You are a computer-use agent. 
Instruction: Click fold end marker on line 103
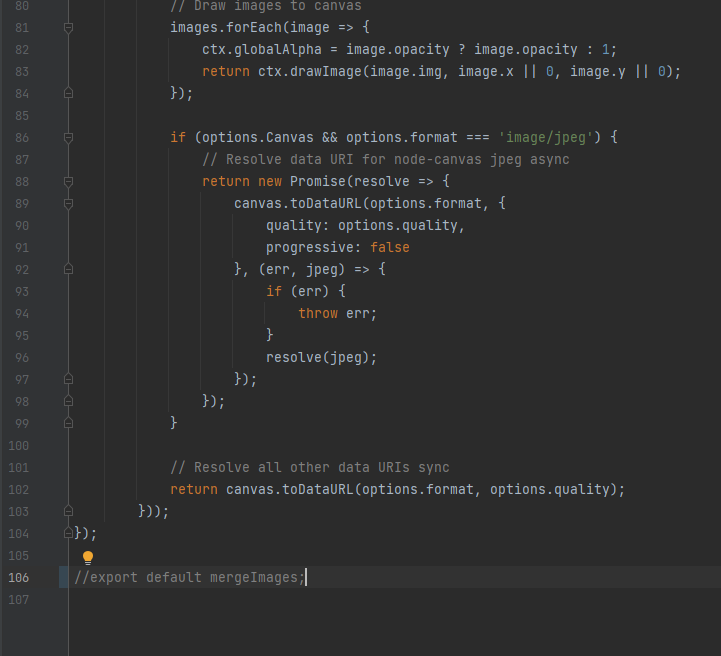(x=68, y=511)
